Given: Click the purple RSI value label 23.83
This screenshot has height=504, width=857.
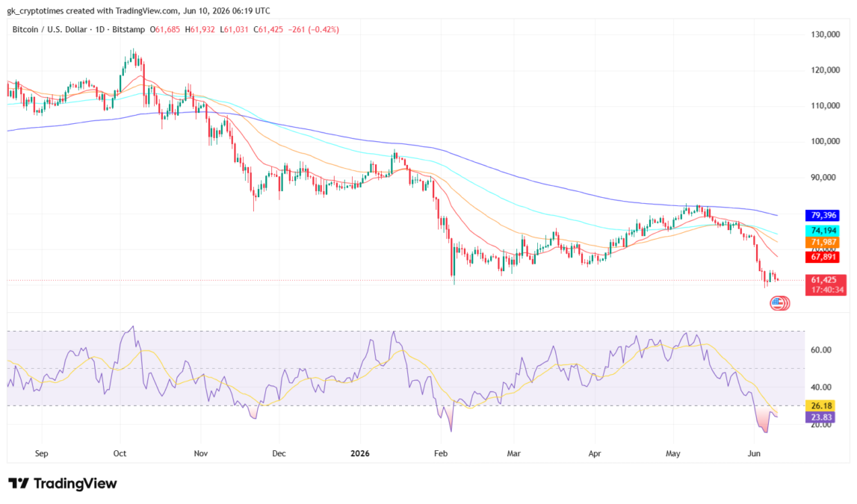Looking at the screenshot, I should 820,417.
